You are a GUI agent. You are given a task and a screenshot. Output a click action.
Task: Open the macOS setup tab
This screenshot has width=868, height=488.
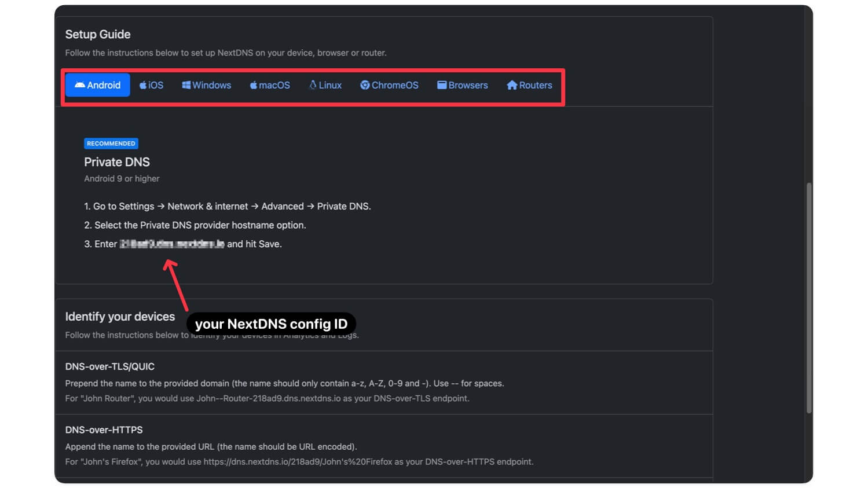click(270, 85)
